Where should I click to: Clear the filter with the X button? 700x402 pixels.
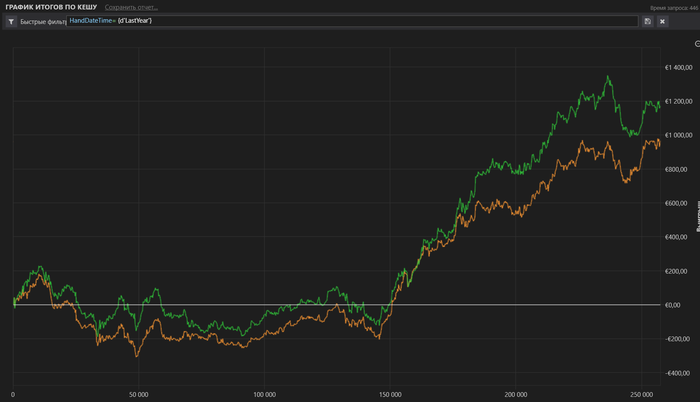[x=662, y=21]
